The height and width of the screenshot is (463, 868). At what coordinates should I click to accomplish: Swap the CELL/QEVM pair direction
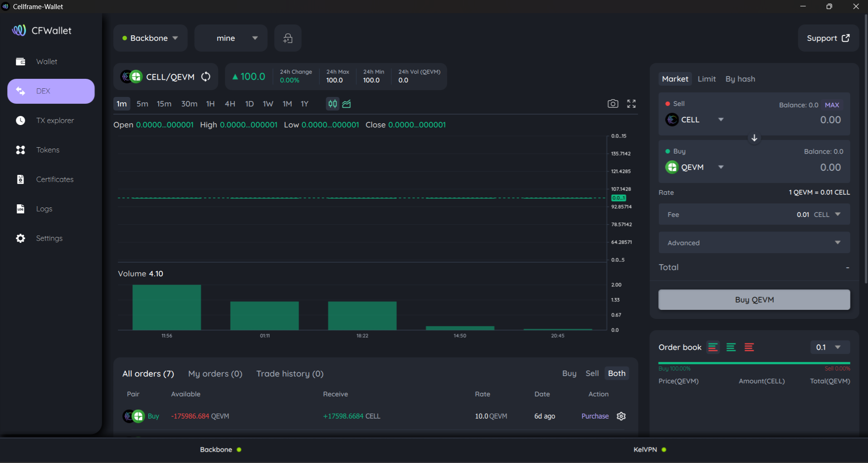point(206,77)
